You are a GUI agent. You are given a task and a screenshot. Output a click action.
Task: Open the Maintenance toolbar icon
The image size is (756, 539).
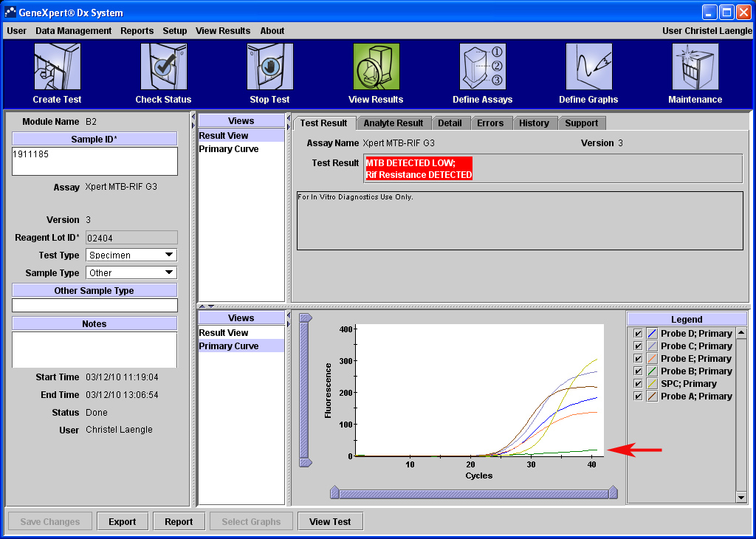point(695,67)
